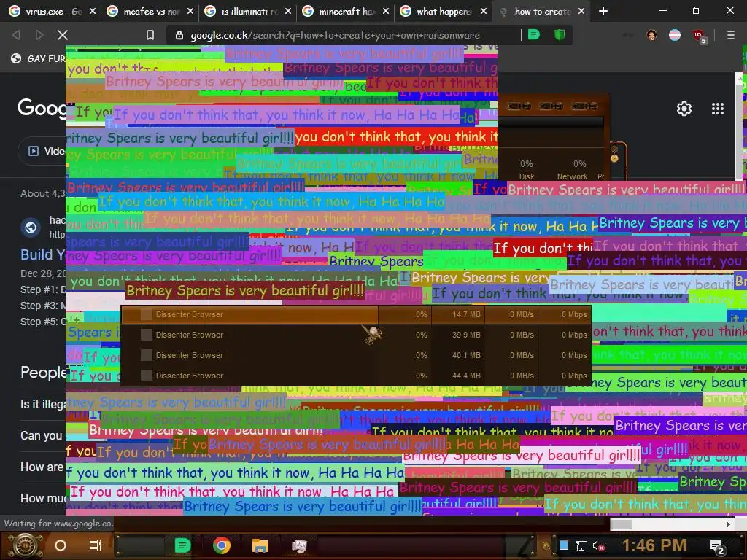Close the what happens tab

(483, 11)
